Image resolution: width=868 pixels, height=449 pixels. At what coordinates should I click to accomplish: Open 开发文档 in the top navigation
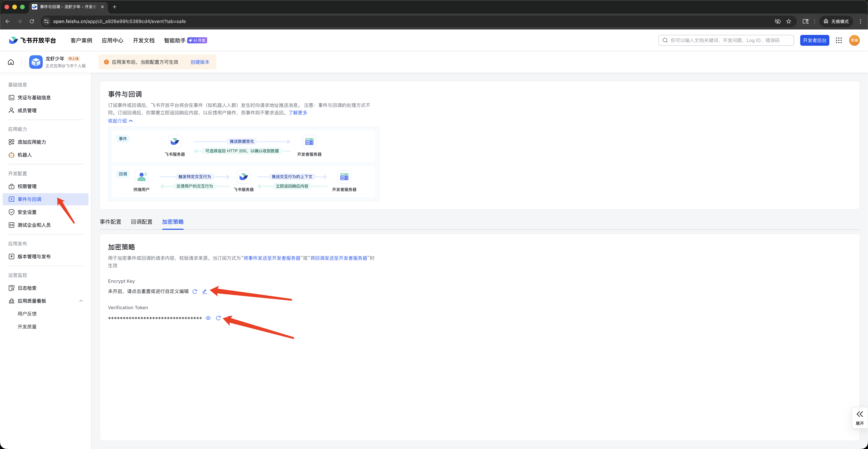144,40
